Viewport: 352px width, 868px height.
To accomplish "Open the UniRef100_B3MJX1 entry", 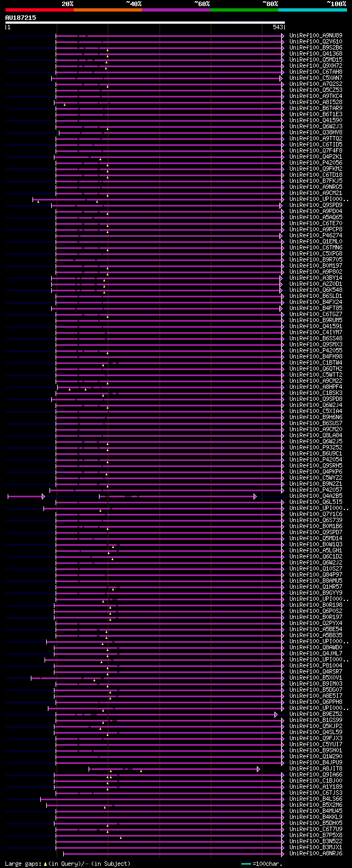I will (x=316, y=848).
